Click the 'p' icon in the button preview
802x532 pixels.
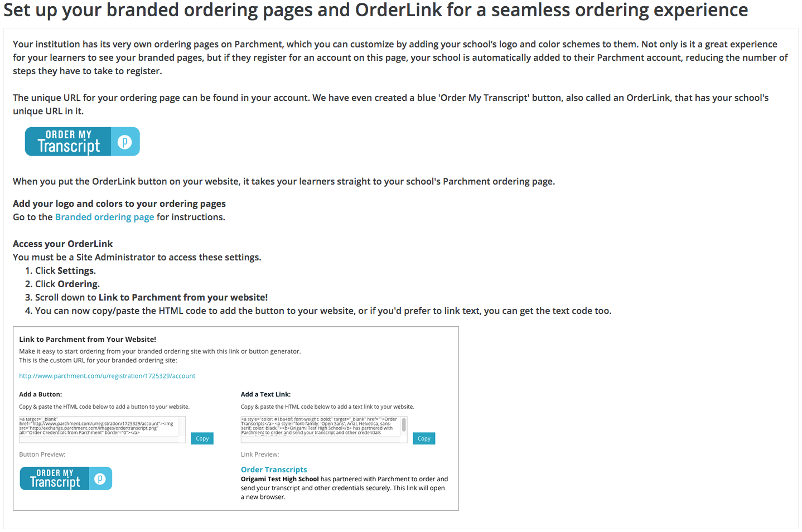tap(100, 479)
